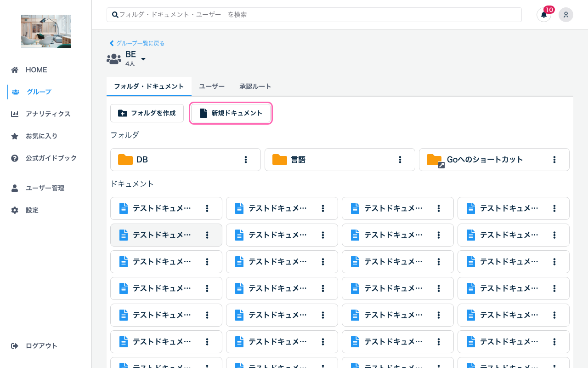Screen dimensions: 588x368
Task: Select the 設定 gear icon
Action: click(15, 210)
